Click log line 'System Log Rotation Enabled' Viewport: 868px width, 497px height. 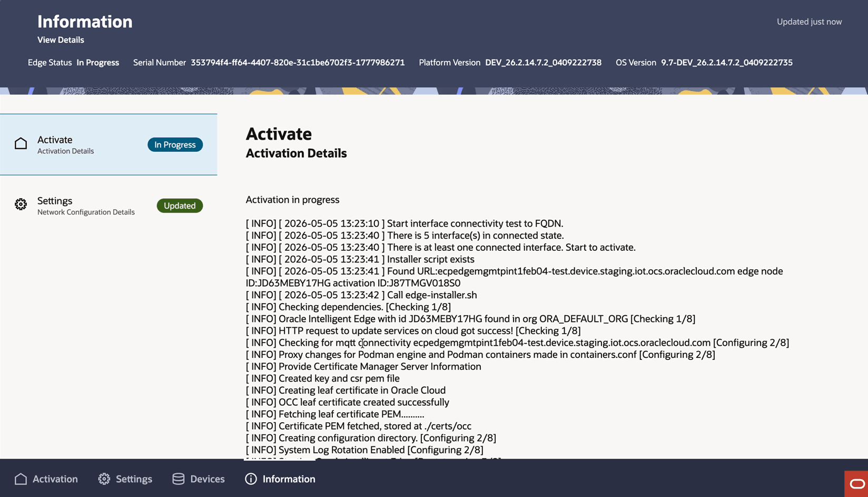(364, 450)
